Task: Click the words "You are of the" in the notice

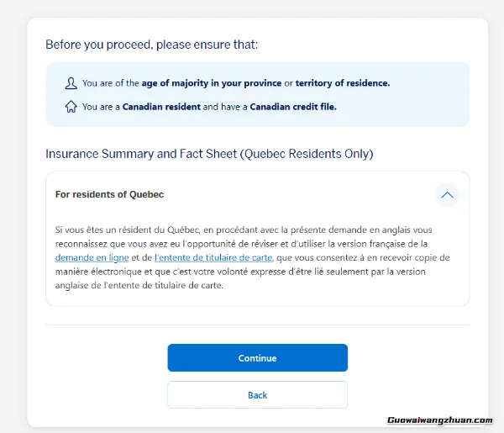Action: 111,83
